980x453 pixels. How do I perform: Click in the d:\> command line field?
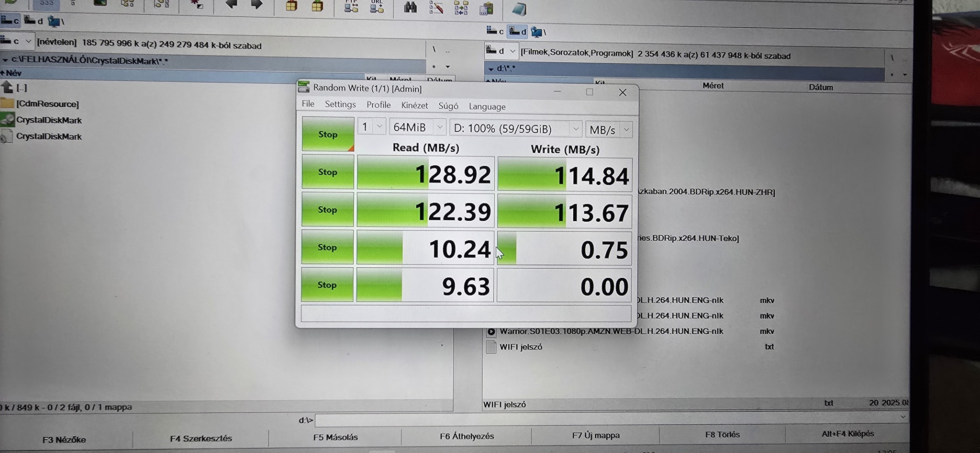click(x=612, y=419)
